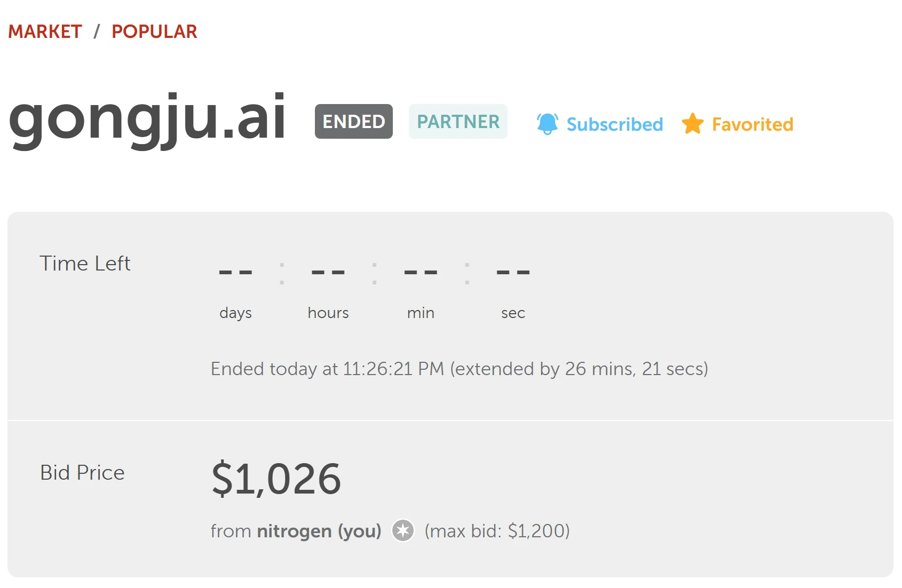Toggle the Subscribed label off
This screenshot has width=902, height=588.
pyautogui.click(x=614, y=124)
